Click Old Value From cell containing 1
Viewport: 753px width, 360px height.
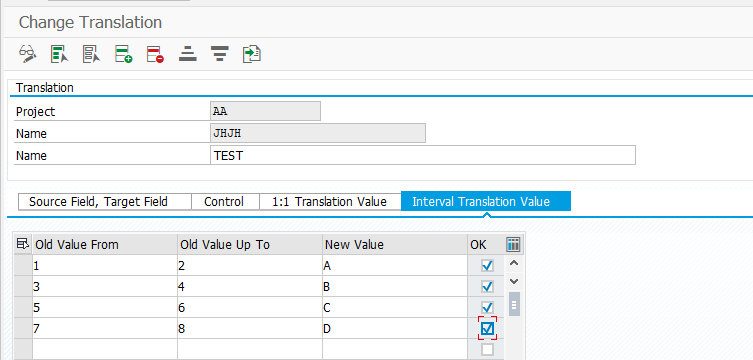[104, 265]
